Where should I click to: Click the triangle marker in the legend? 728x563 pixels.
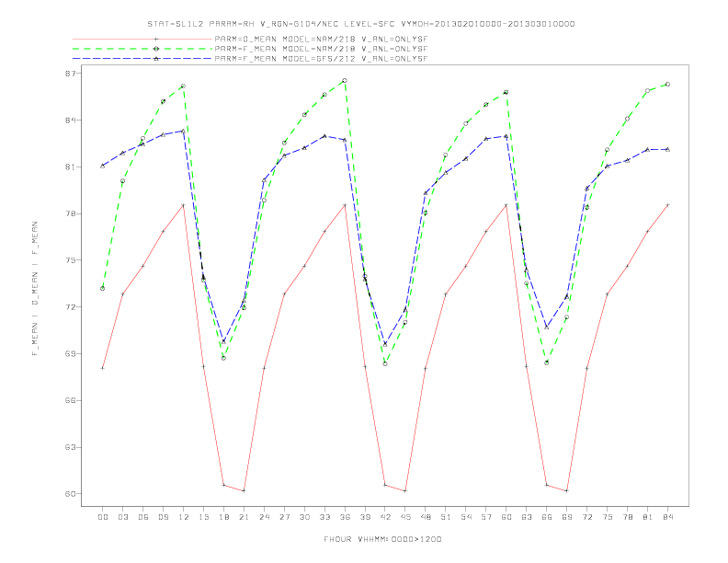(x=156, y=59)
